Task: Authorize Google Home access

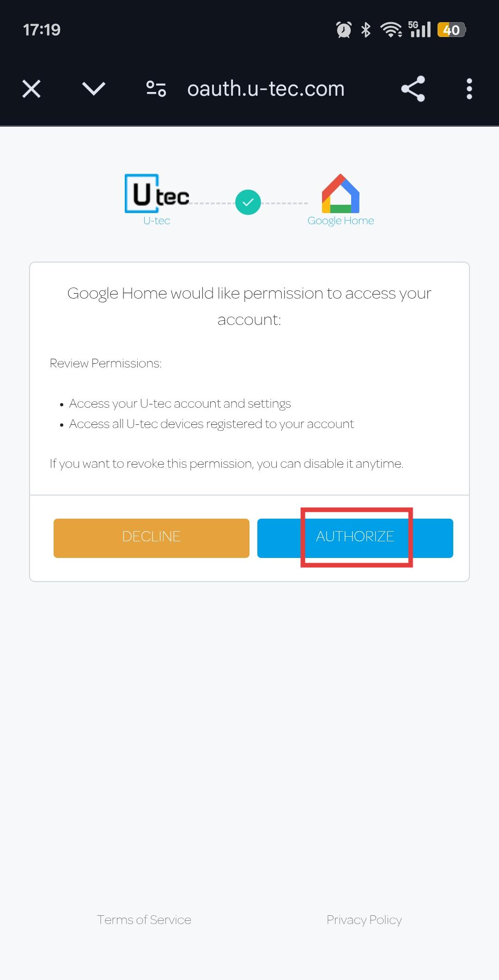Action: coord(355,538)
